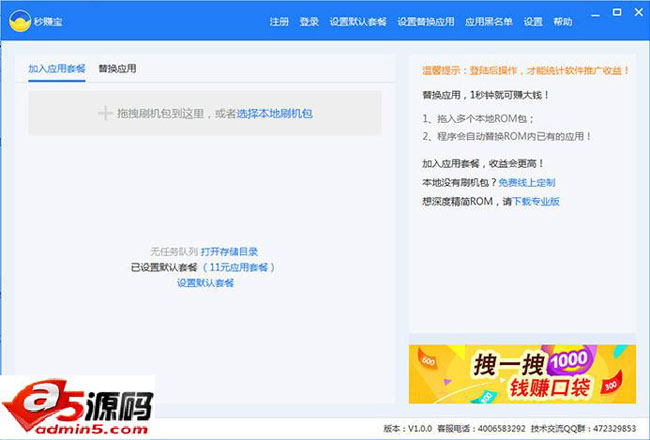Click the 加入应用套餐，收益会更高 text

click(483, 164)
